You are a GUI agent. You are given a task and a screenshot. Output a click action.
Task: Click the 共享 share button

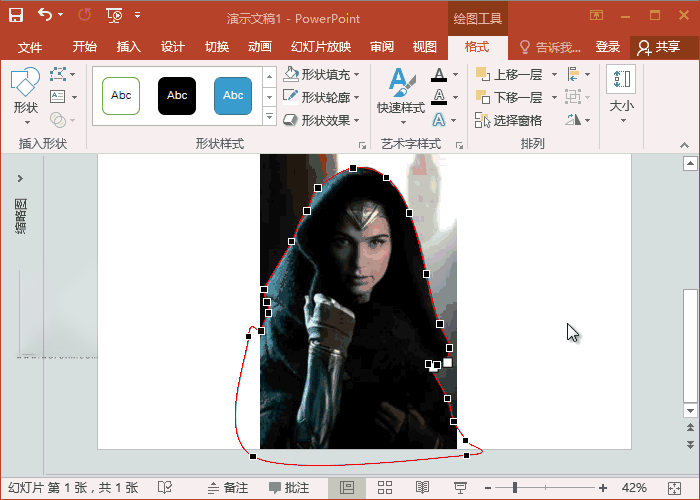click(658, 47)
